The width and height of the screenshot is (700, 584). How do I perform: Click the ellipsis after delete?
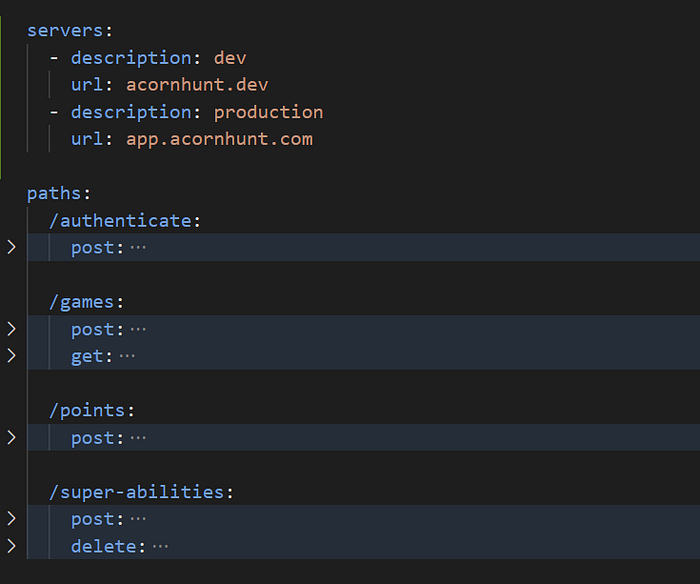160,547
